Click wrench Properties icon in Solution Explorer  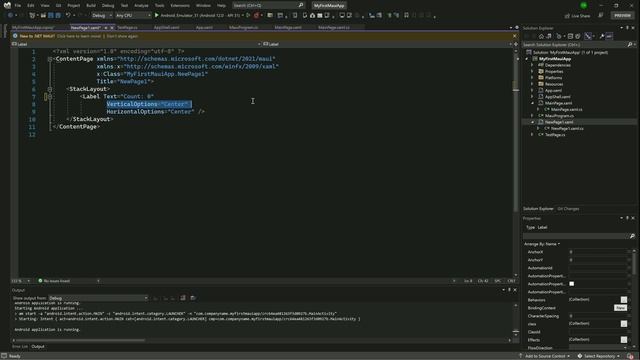point(602,36)
